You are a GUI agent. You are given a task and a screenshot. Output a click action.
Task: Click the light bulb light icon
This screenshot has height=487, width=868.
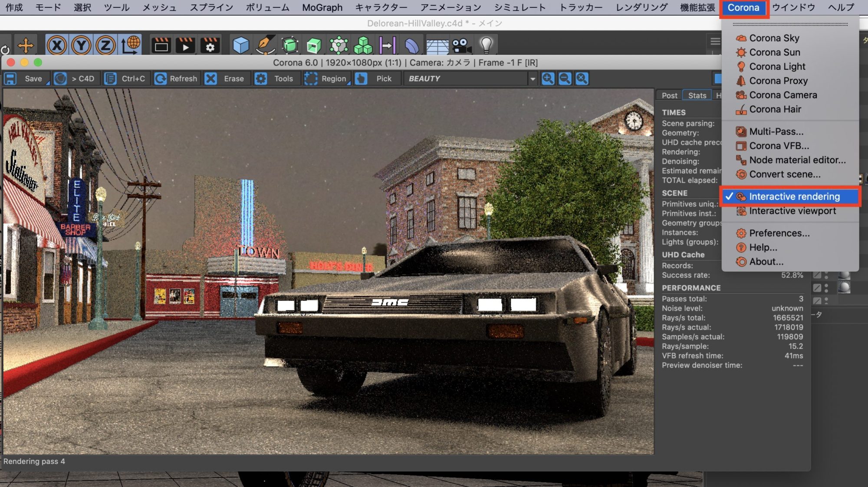coord(486,45)
